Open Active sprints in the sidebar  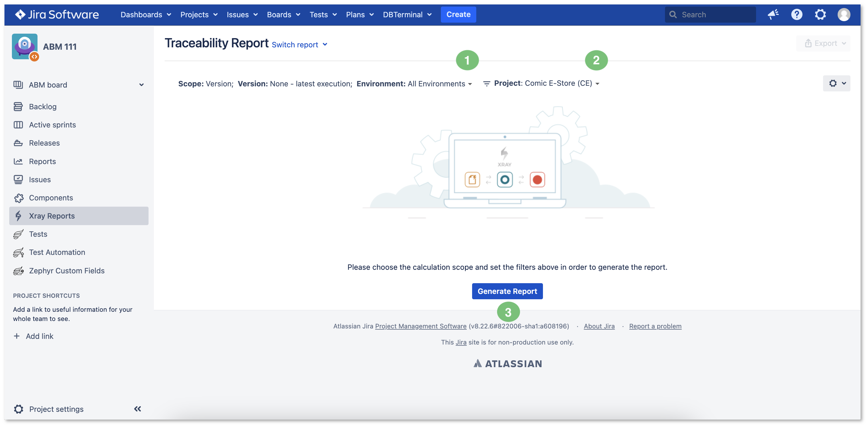(79, 125)
